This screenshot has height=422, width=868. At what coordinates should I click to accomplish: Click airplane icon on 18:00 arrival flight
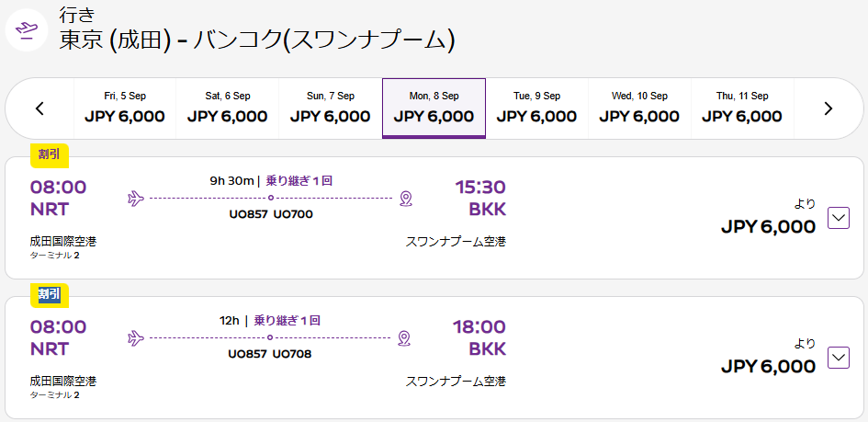pyautogui.click(x=136, y=337)
